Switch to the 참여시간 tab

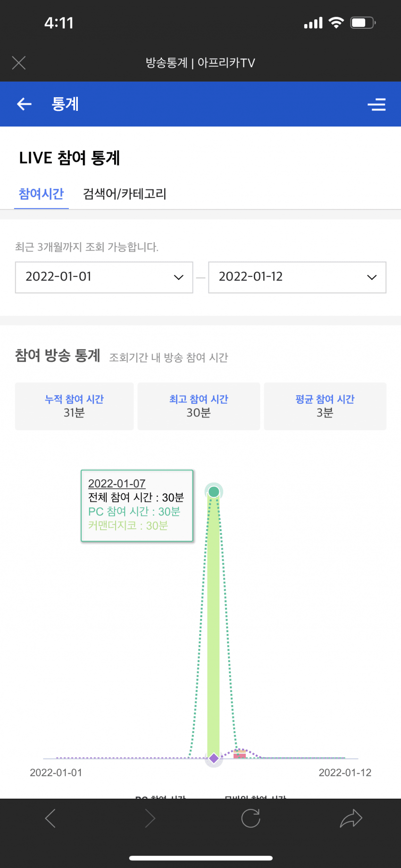[41, 194]
